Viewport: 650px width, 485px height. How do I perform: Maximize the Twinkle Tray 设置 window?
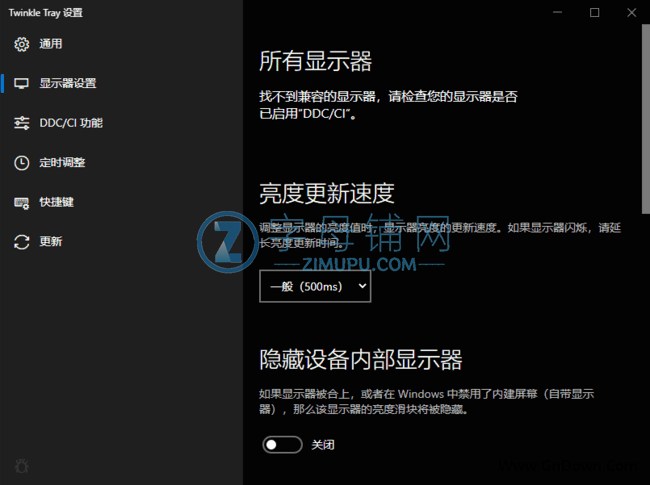594,12
